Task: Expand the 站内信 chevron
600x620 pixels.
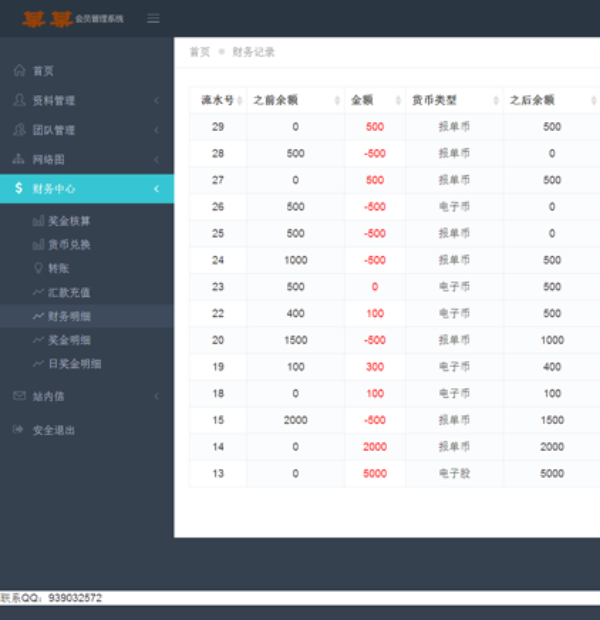Action: (x=156, y=396)
